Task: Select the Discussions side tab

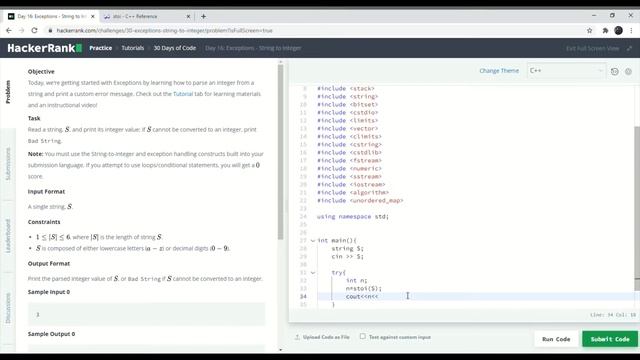Action: pos(8,308)
